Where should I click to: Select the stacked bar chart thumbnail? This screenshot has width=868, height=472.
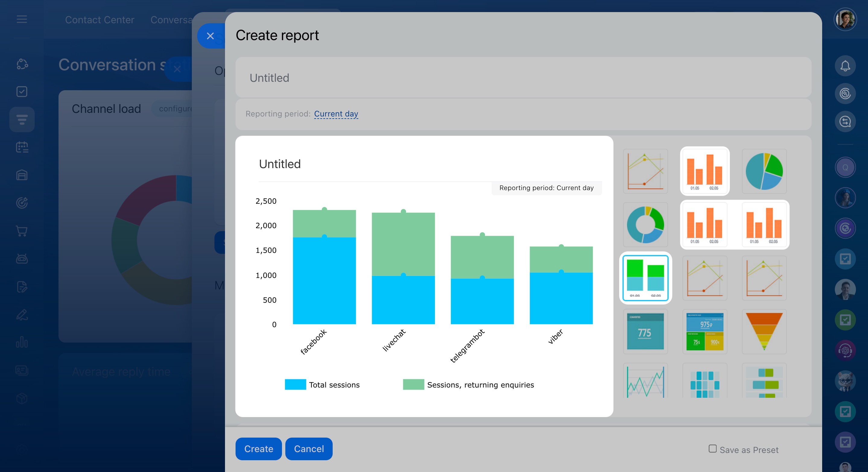point(645,278)
